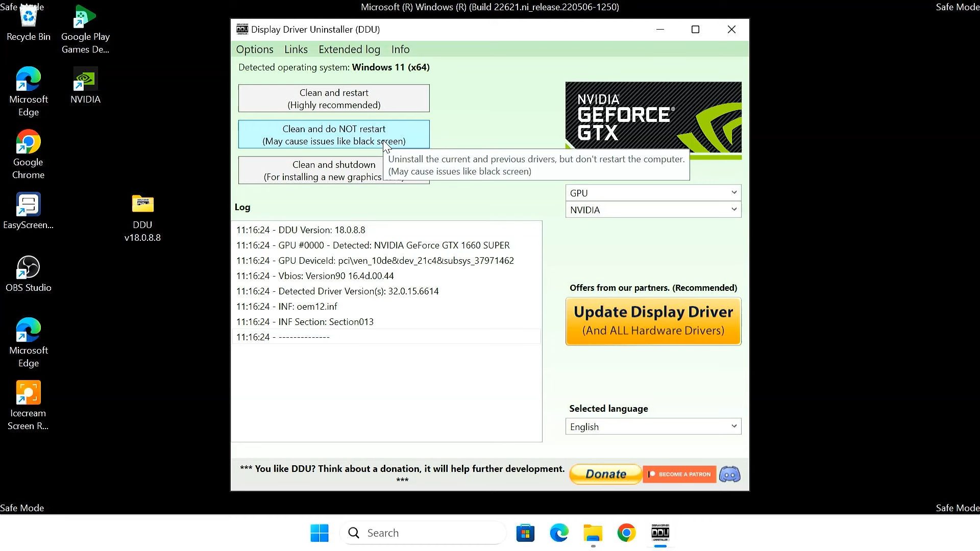
Task: Select the INF: oem12.inf log line
Action: [386, 307]
